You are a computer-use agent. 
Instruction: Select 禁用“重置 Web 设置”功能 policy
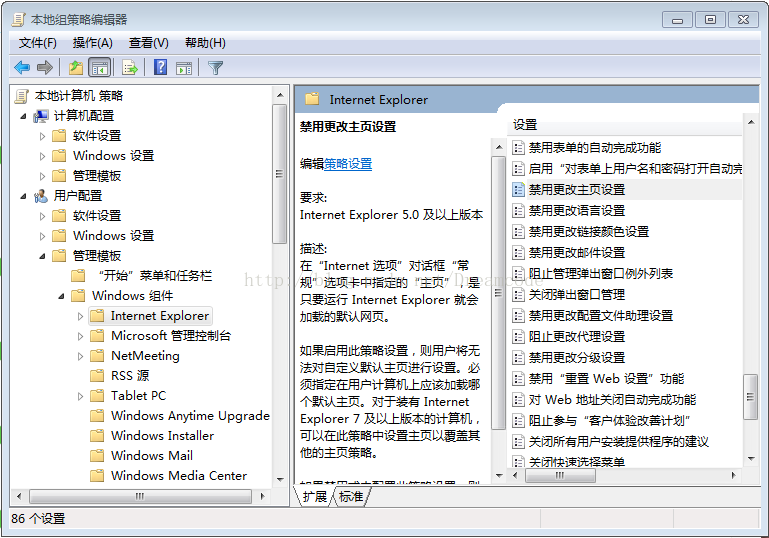pos(606,379)
